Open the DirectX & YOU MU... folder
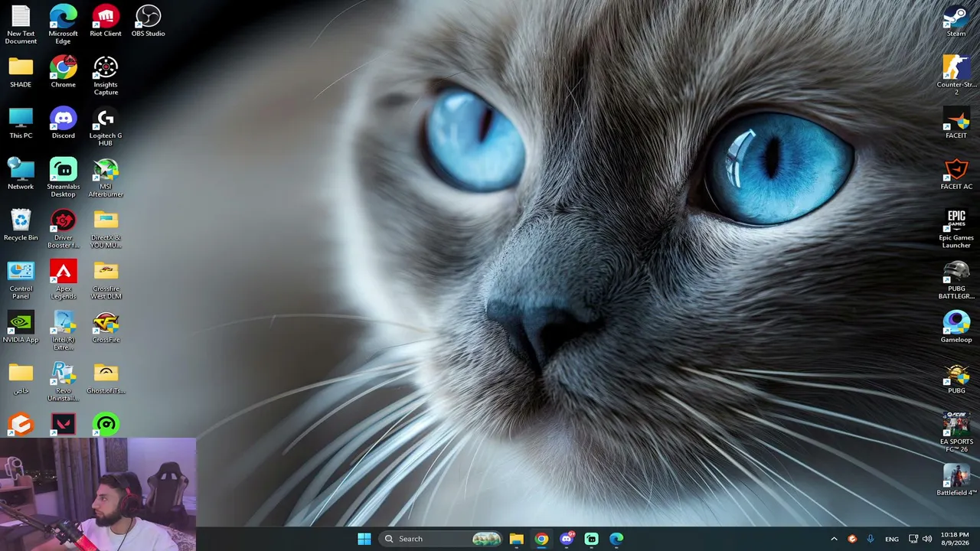 [106, 229]
